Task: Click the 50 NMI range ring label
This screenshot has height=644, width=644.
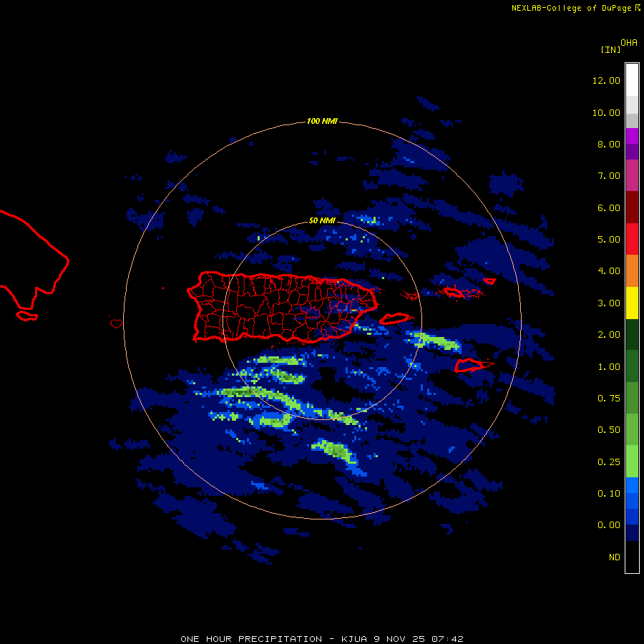Action: click(x=322, y=220)
